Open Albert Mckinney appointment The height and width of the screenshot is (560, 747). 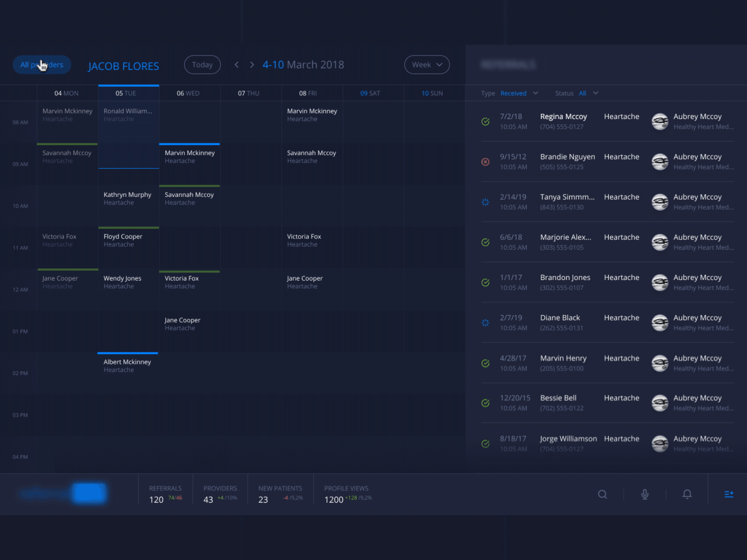point(128,373)
